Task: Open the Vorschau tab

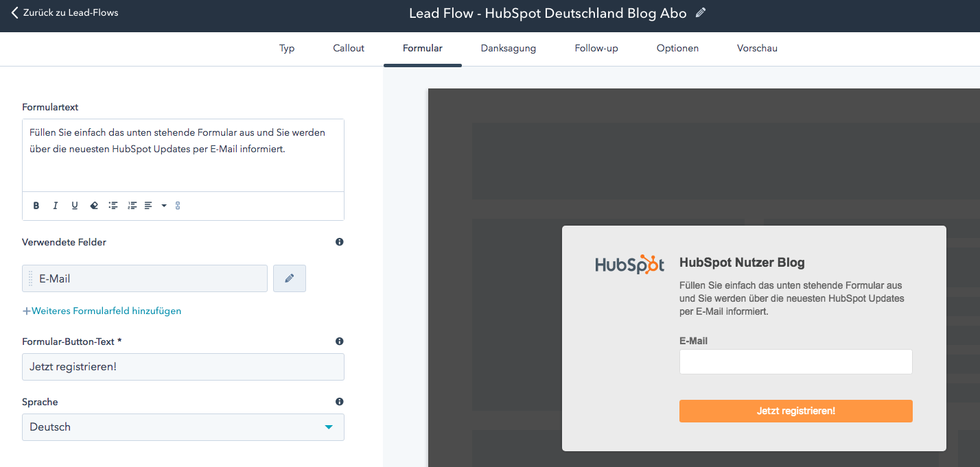Action: click(x=757, y=49)
